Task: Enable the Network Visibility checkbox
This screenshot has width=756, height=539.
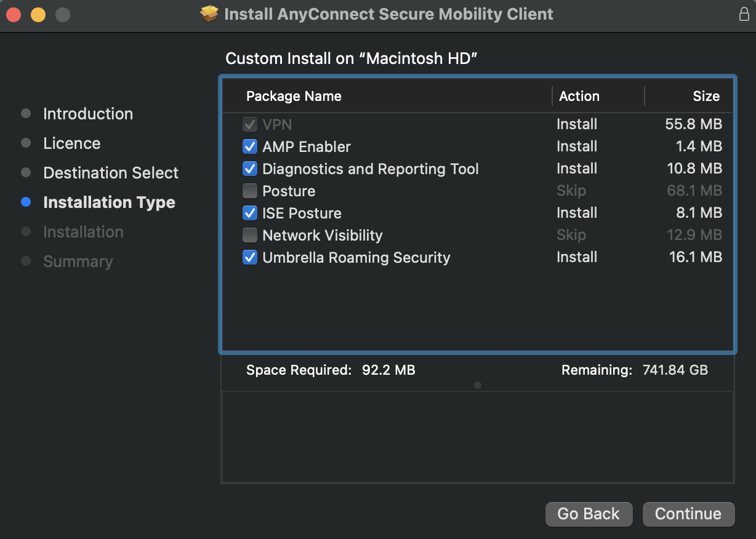Action: (x=250, y=236)
